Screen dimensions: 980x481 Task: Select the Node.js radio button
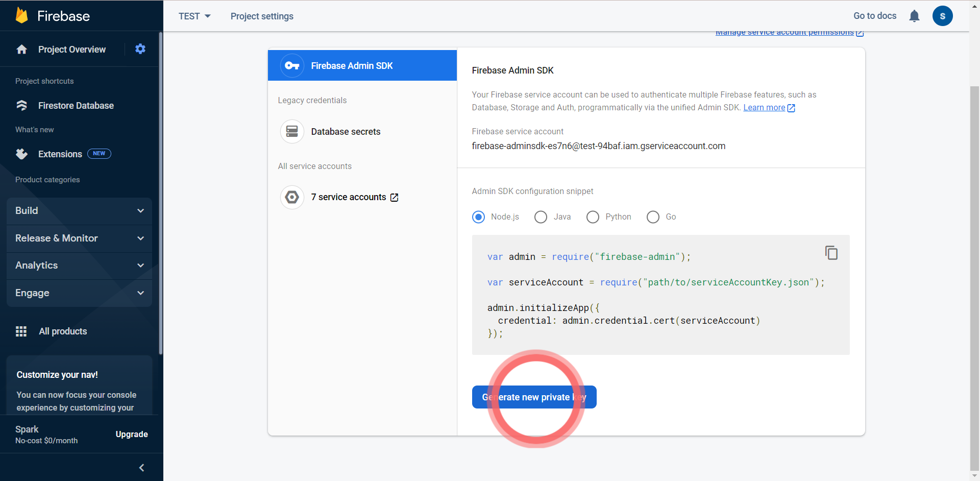pyautogui.click(x=478, y=217)
